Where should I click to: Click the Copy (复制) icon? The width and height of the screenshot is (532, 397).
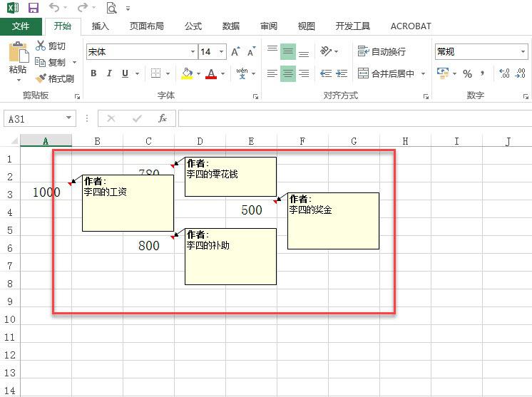(x=41, y=62)
